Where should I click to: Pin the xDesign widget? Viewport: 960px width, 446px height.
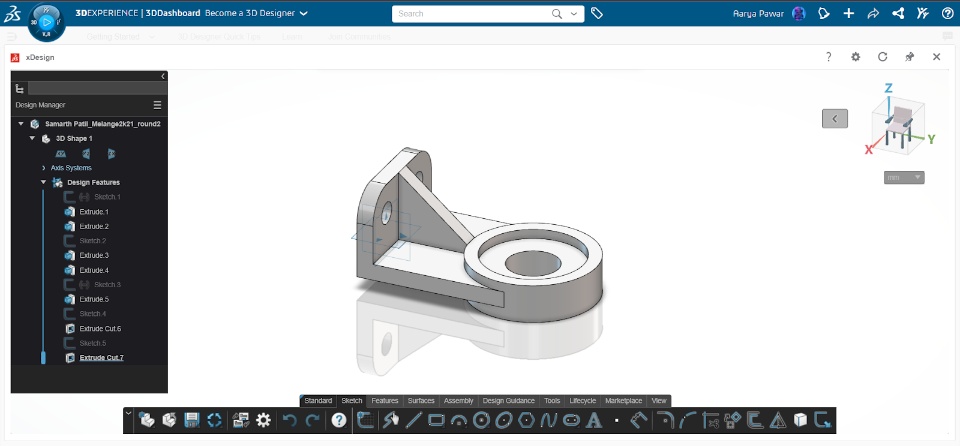(909, 57)
